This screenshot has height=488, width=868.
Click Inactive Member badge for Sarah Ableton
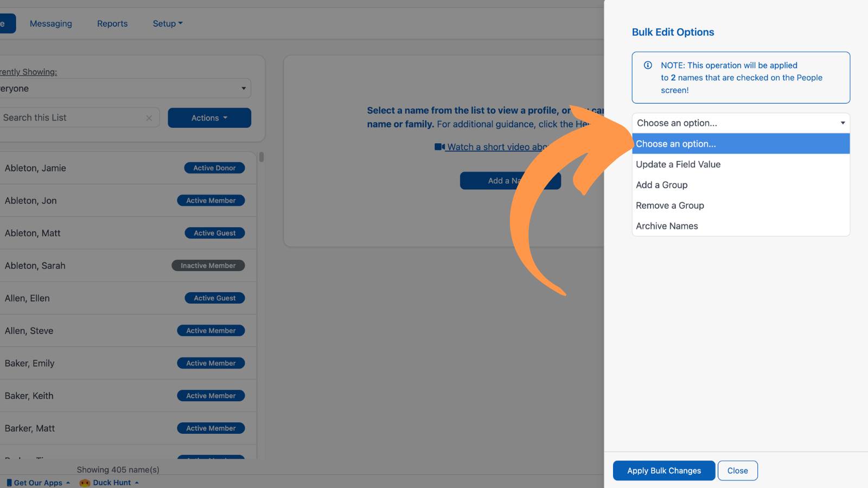(x=208, y=266)
